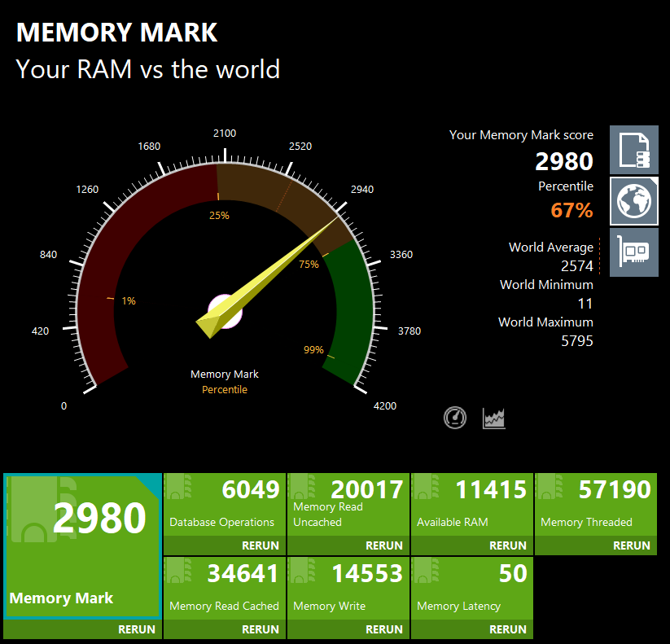Viewport: 670px width, 644px height.
Task: Select the world globe comparison icon
Action: (x=633, y=201)
